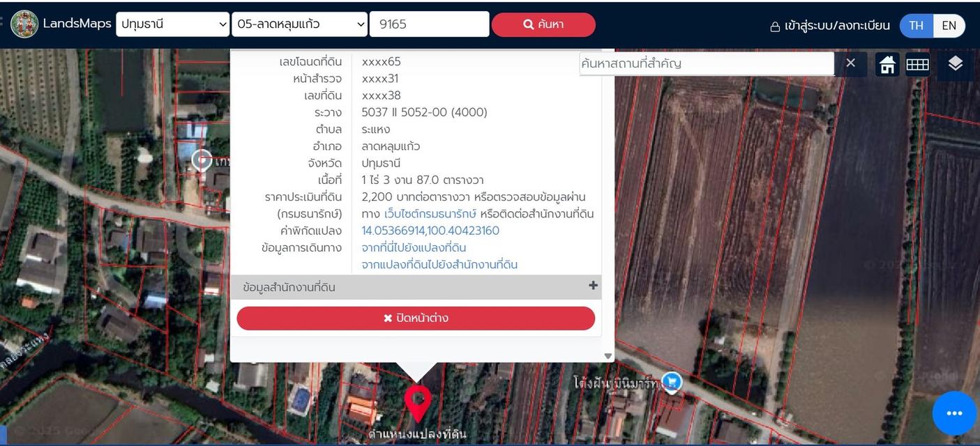Click the area value 1 ไร่ 3 งาน 87.0 ตารางวา

coord(423,180)
